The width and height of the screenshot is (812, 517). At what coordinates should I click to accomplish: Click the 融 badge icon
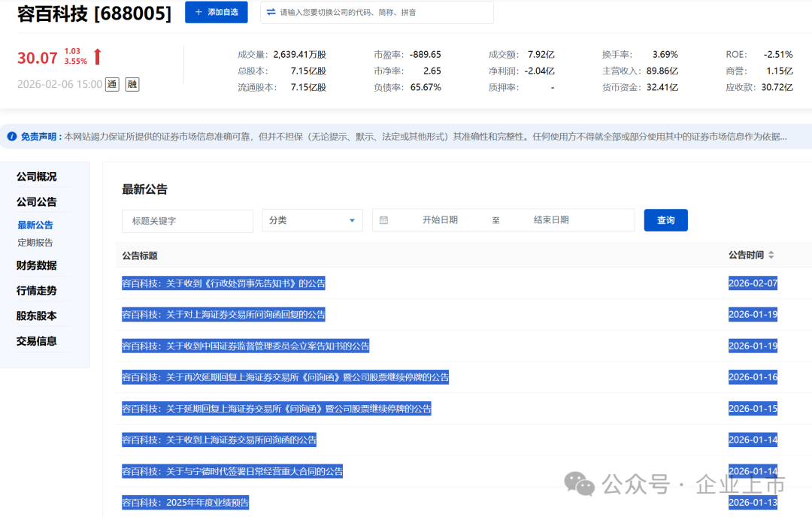132,84
